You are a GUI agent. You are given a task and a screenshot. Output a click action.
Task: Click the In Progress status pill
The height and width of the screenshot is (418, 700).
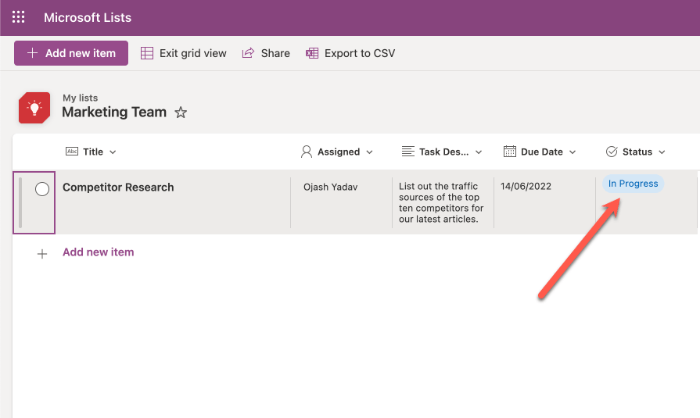633,184
